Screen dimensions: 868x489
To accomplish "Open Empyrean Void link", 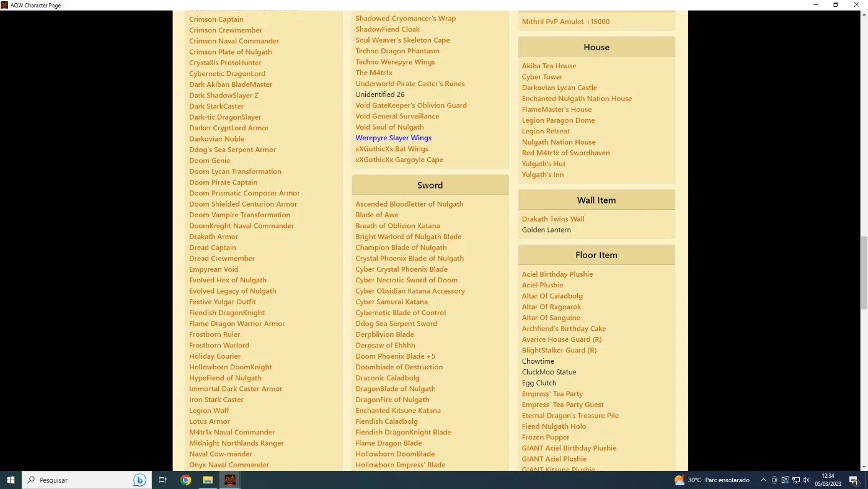I will (x=214, y=269).
